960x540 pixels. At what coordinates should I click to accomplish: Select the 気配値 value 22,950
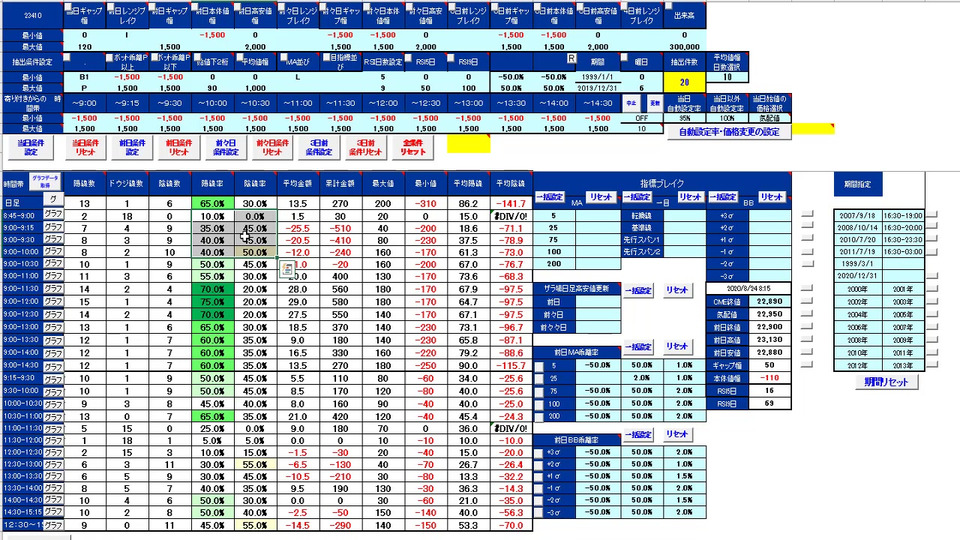(769, 314)
